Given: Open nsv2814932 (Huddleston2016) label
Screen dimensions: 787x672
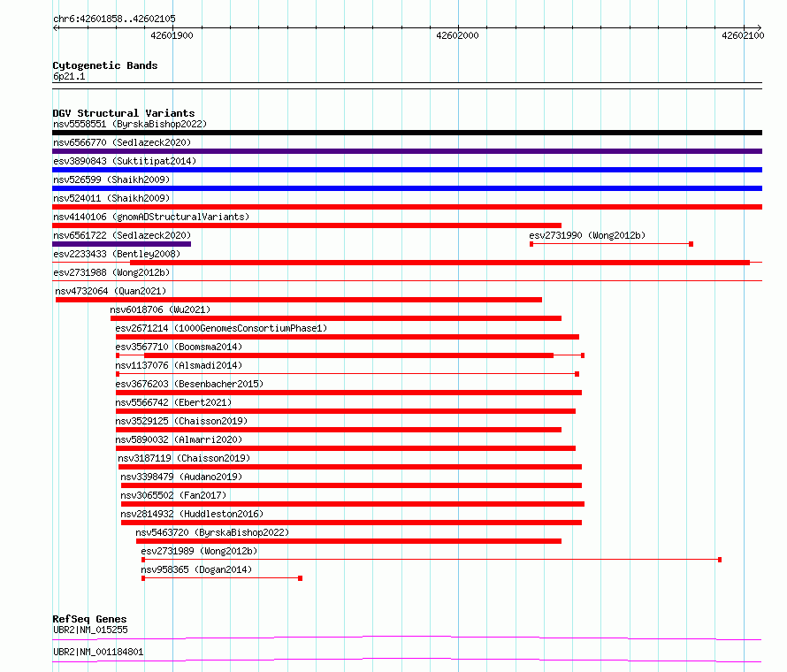Looking at the screenshot, I should point(192,514).
